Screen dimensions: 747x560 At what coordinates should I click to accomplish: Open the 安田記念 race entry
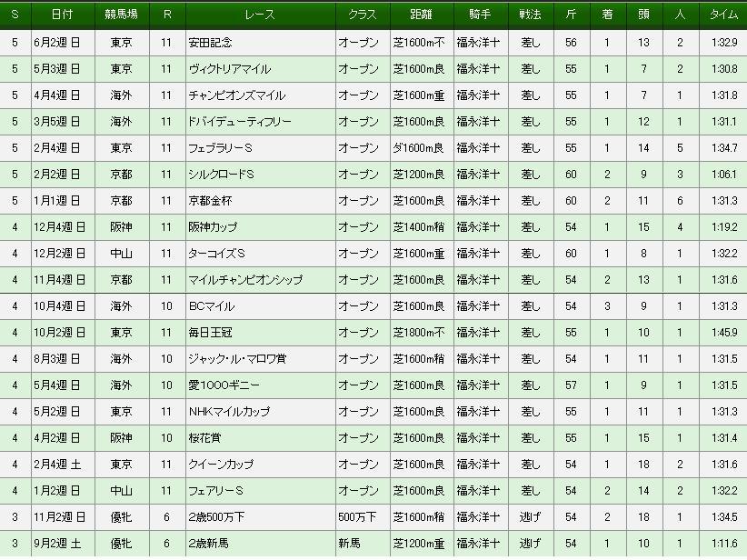pyautogui.click(x=211, y=42)
